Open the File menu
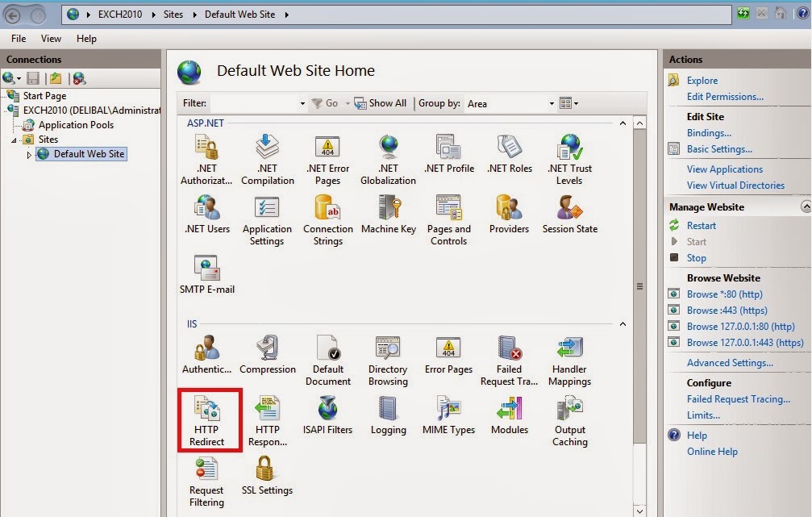This screenshot has width=812, height=517. pos(19,39)
